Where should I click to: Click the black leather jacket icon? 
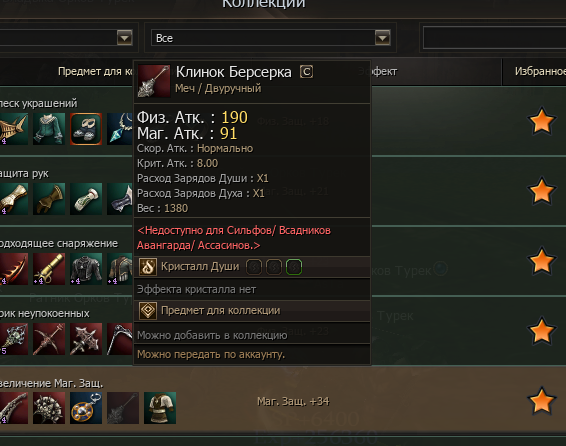(x=86, y=269)
